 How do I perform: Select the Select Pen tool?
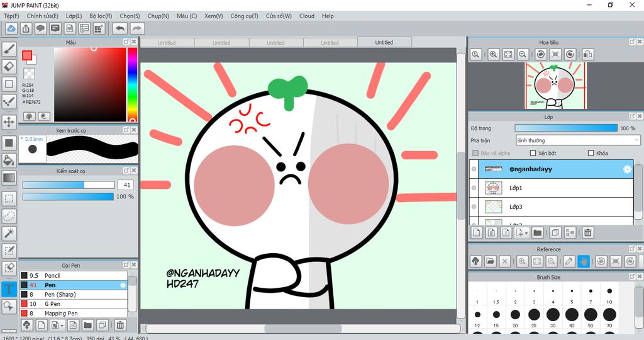[9, 251]
